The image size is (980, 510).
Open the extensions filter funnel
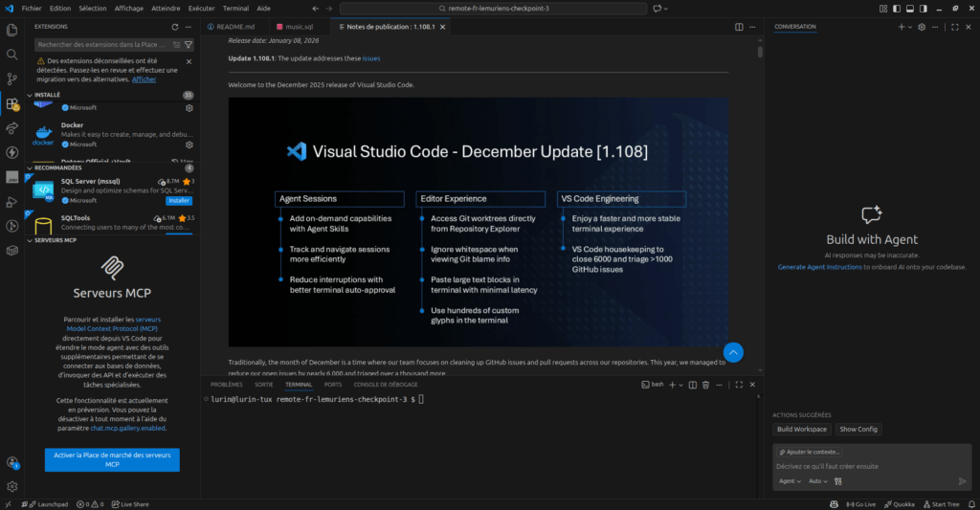click(189, 44)
